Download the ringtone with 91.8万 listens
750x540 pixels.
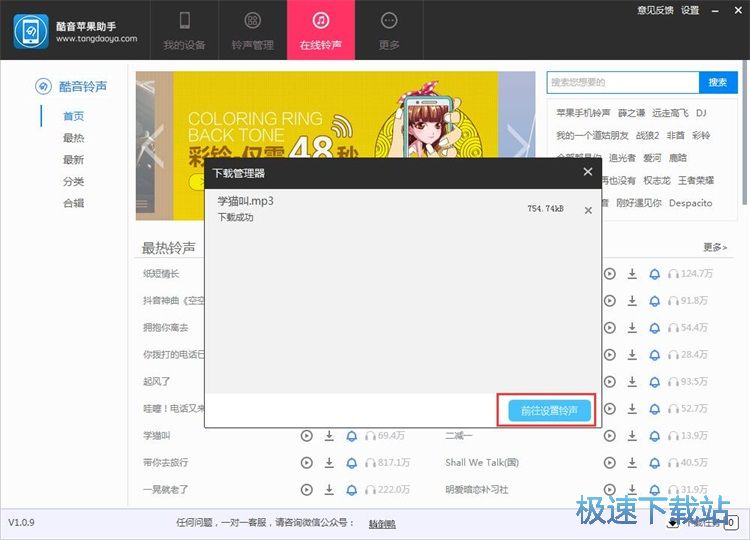(x=632, y=300)
